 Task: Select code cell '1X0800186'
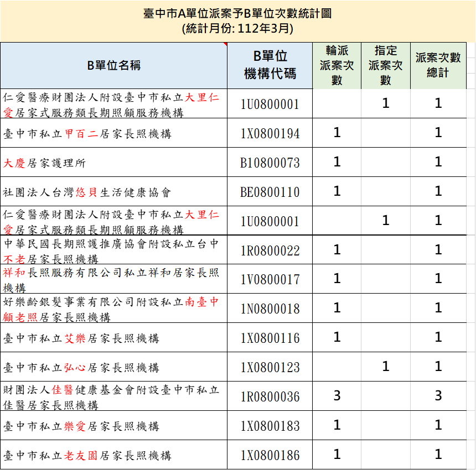pos(270,456)
